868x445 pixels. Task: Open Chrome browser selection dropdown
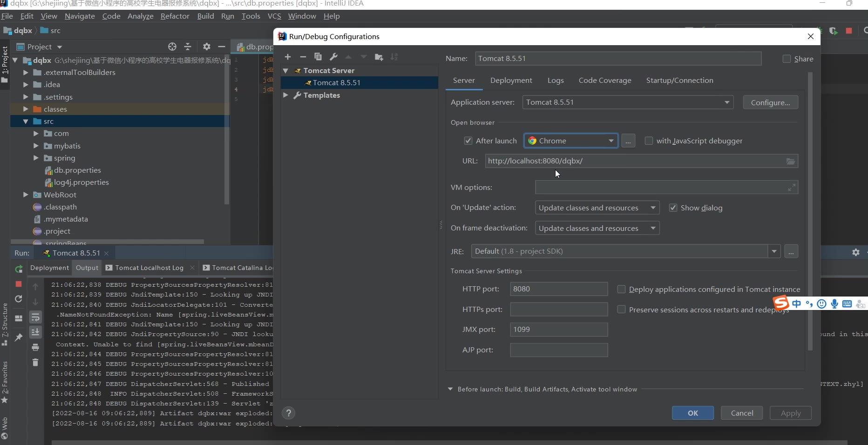(x=571, y=141)
